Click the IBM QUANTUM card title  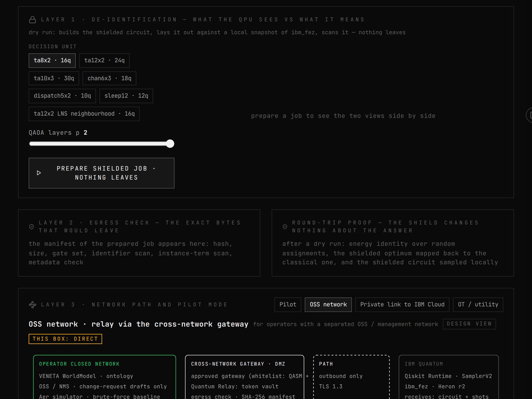424,364
